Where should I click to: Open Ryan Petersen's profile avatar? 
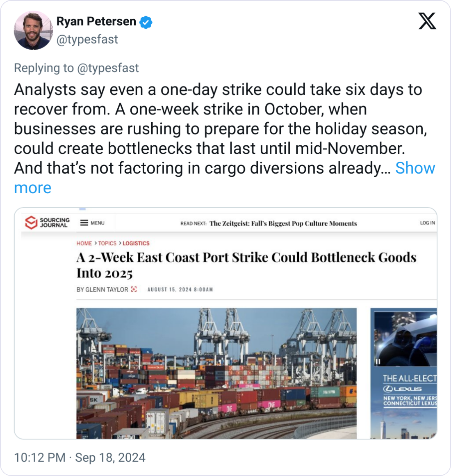tap(33, 30)
